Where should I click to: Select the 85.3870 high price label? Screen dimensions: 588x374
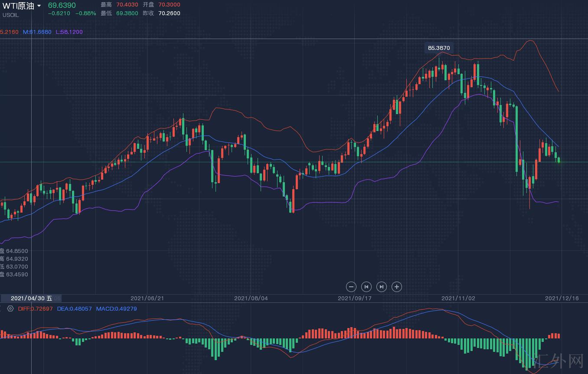pos(439,48)
